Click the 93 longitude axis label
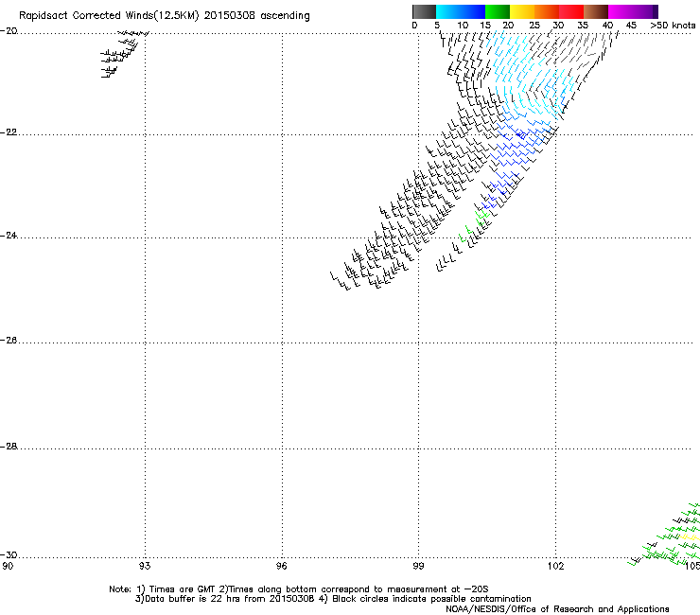This screenshot has width=700, height=615. point(145,567)
